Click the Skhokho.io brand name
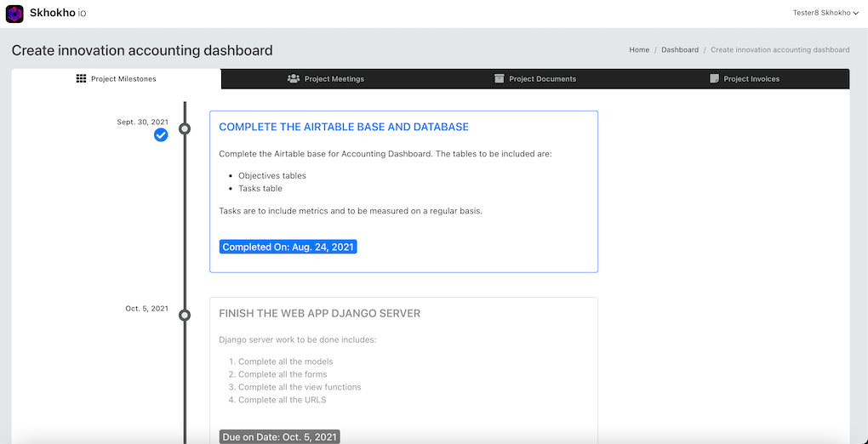Screen dimensions: 868x444 [58, 13]
